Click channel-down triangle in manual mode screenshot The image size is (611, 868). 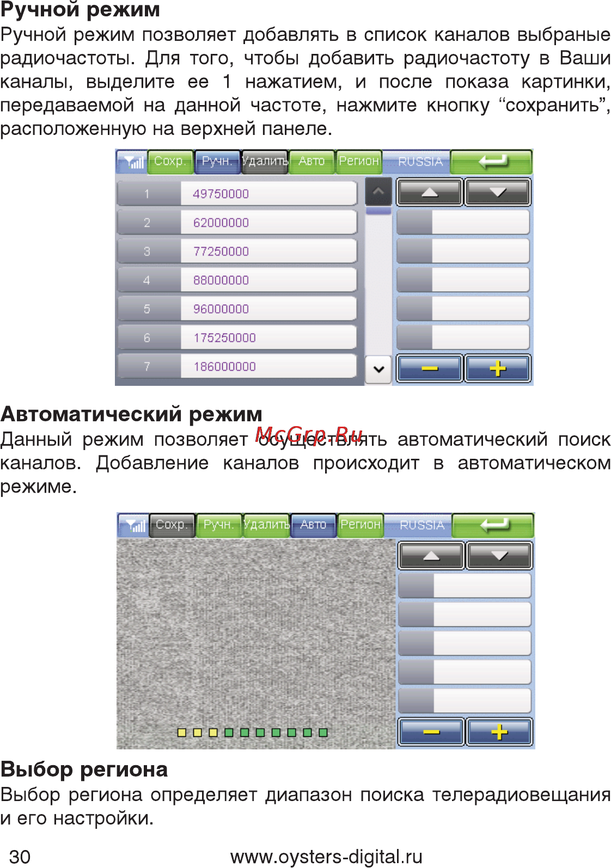pos(498,192)
